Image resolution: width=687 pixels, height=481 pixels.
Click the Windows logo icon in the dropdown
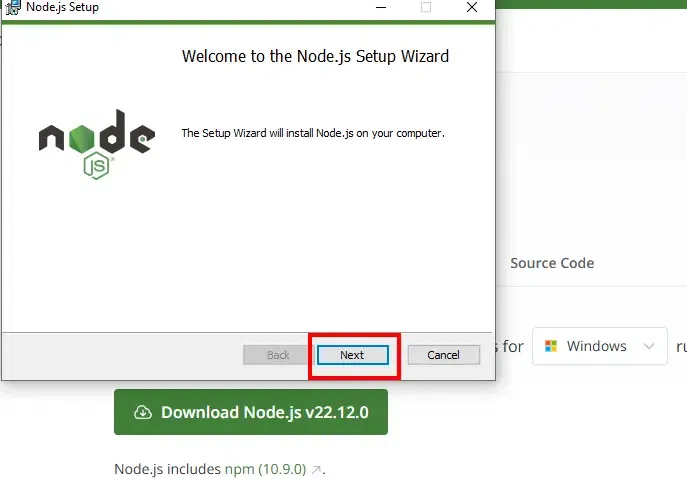tap(551, 346)
